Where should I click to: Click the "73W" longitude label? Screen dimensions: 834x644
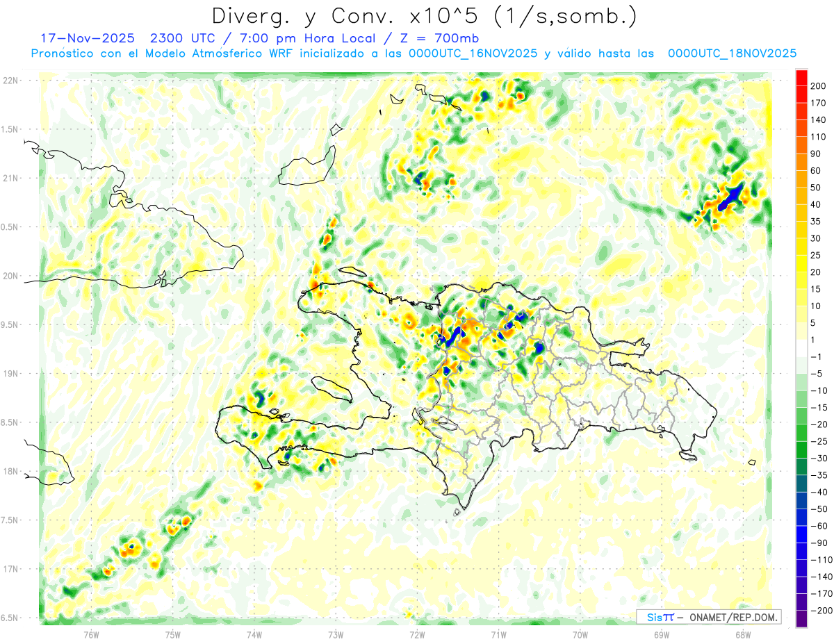coord(336,634)
